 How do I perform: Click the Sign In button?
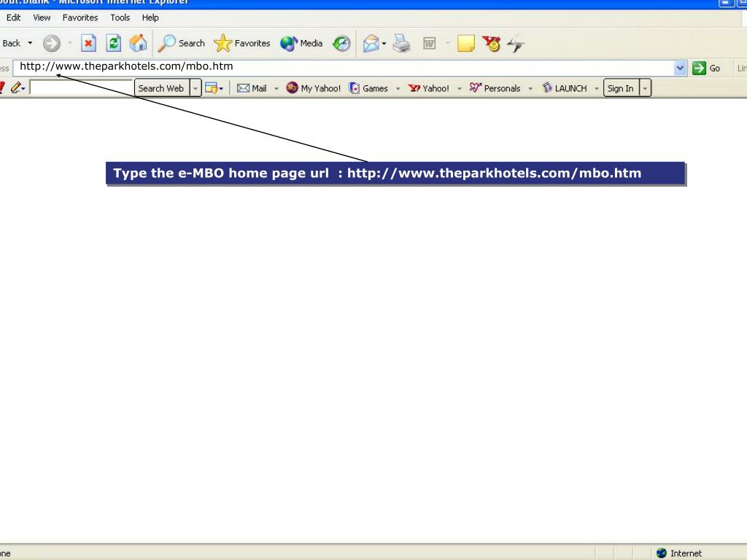(621, 88)
